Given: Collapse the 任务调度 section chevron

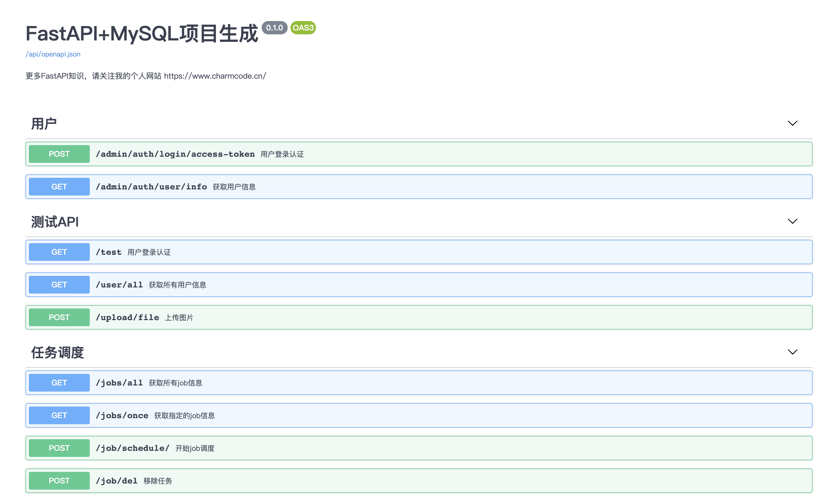Looking at the screenshot, I should [792, 352].
